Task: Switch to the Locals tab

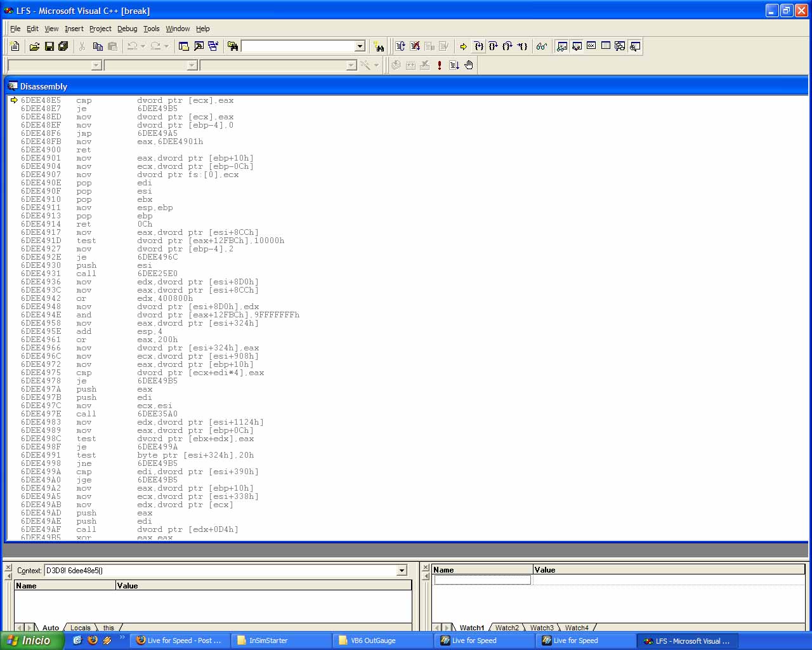Action: point(81,628)
